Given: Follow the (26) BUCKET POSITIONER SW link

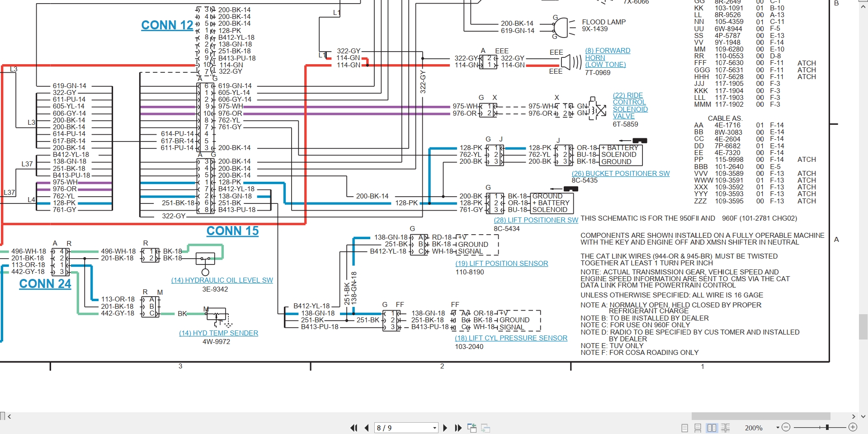Looking at the screenshot, I should click(621, 174).
